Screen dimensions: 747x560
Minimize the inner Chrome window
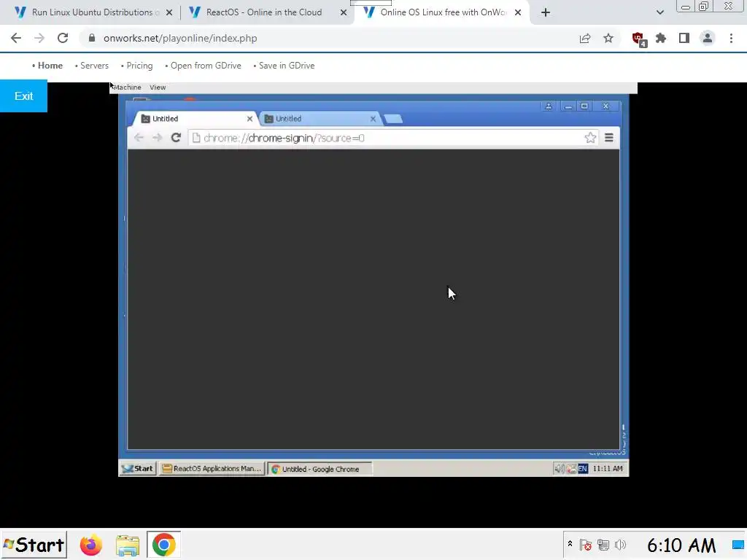[568, 106]
